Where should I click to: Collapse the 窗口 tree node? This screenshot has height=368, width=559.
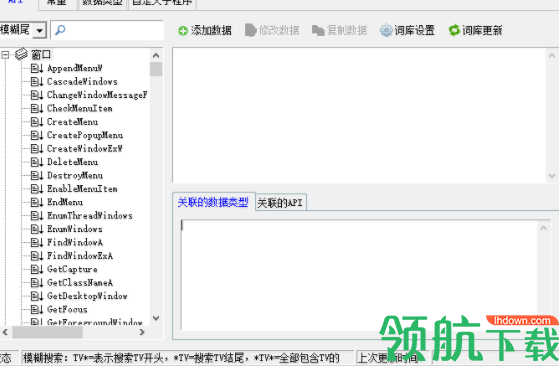pos(5,55)
